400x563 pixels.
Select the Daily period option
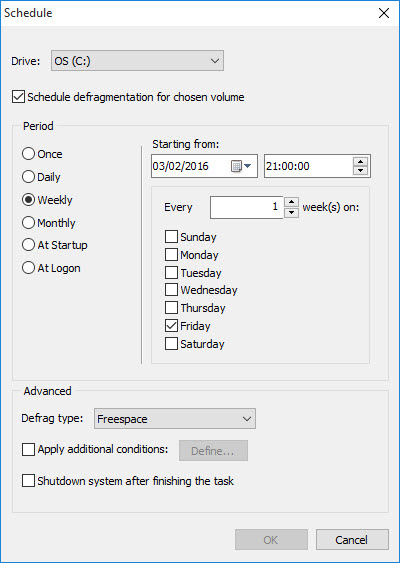point(28,177)
